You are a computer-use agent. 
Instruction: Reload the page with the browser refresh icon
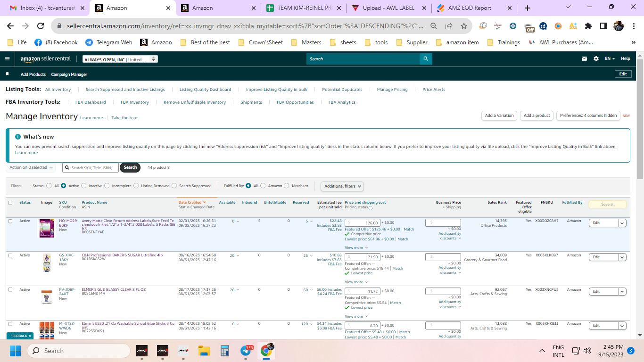[41, 26]
